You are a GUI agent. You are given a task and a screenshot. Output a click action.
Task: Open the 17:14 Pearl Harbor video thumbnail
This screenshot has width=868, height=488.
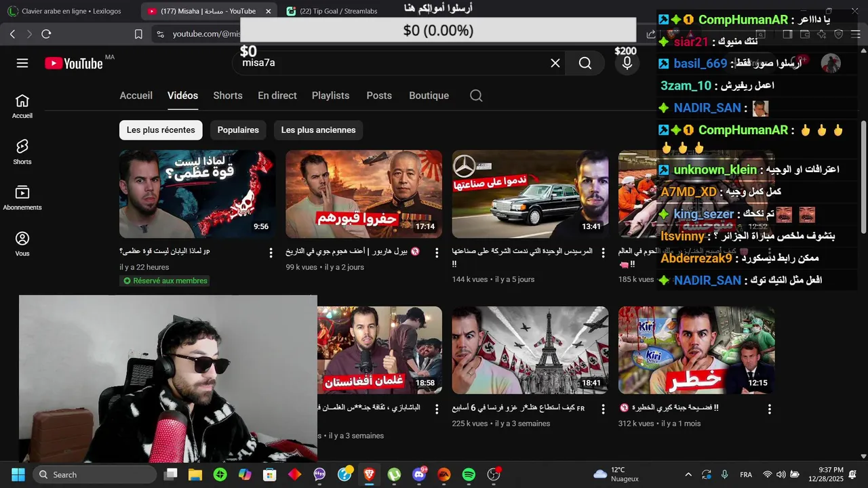point(363,194)
